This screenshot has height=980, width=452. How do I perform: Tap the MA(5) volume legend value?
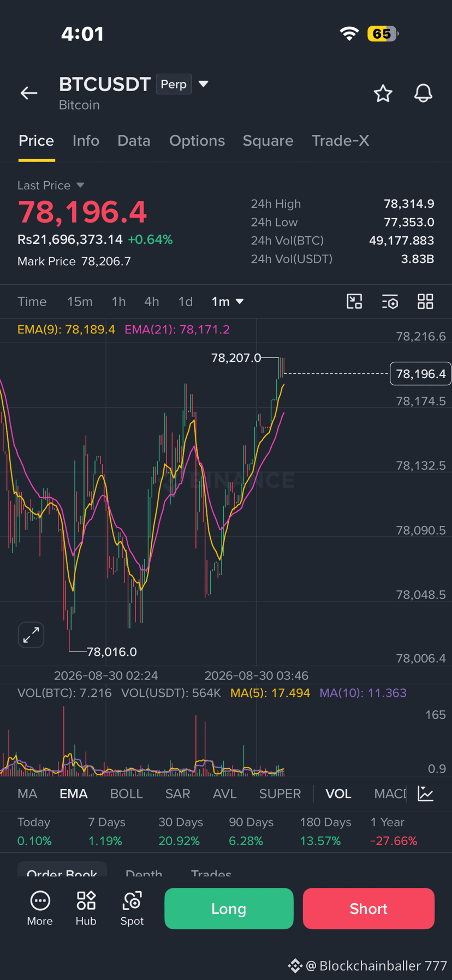pos(270,693)
